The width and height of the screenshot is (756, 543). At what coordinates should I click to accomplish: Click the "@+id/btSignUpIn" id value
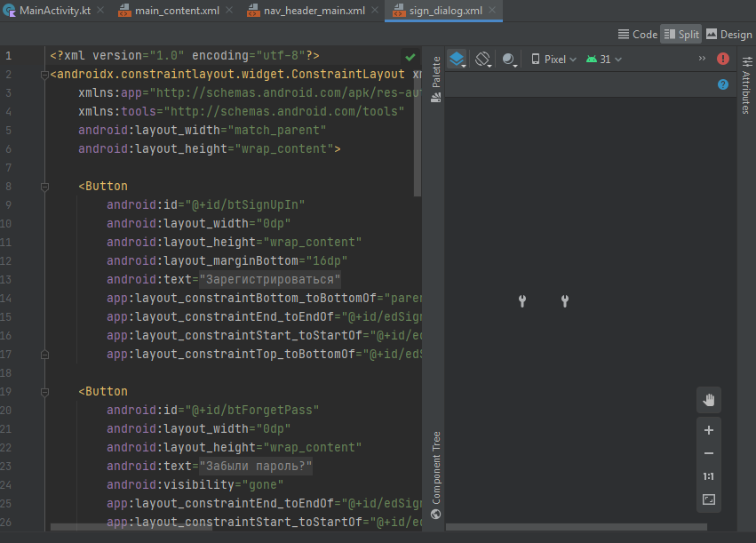click(245, 205)
